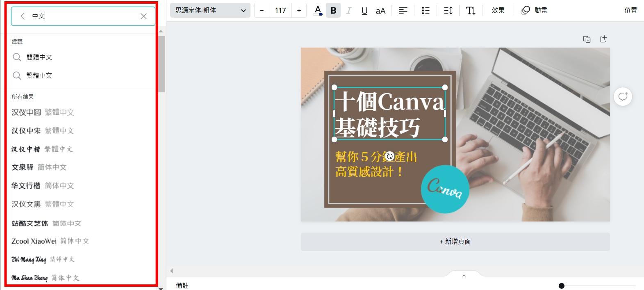Open the 效果 effects panel
The width and height of the screenshot is (644, 290).
(498, 10)
